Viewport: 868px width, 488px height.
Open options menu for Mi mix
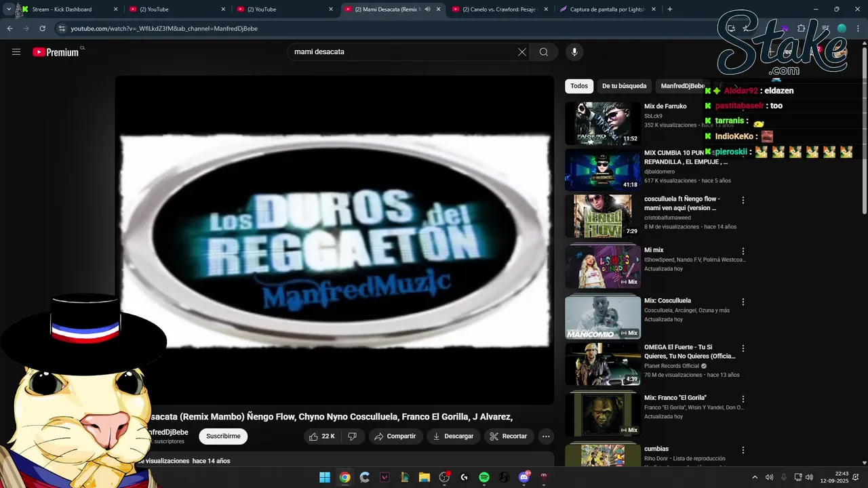pyautogui.click(x=743, y=251)
